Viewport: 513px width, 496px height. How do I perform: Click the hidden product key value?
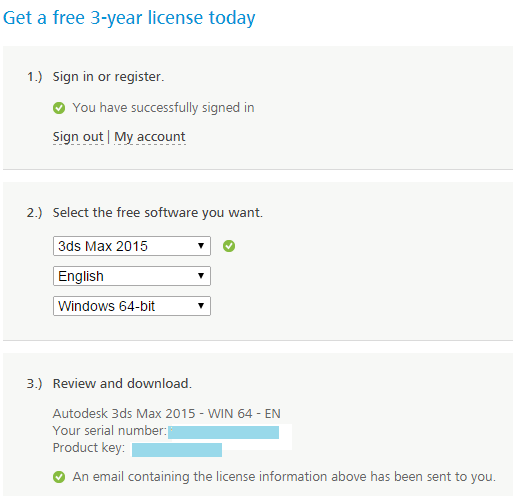(177, 450)
